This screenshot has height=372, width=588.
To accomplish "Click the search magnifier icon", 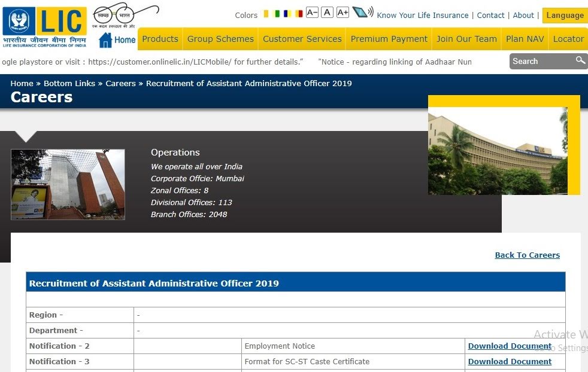I will (x=580, y=60).
